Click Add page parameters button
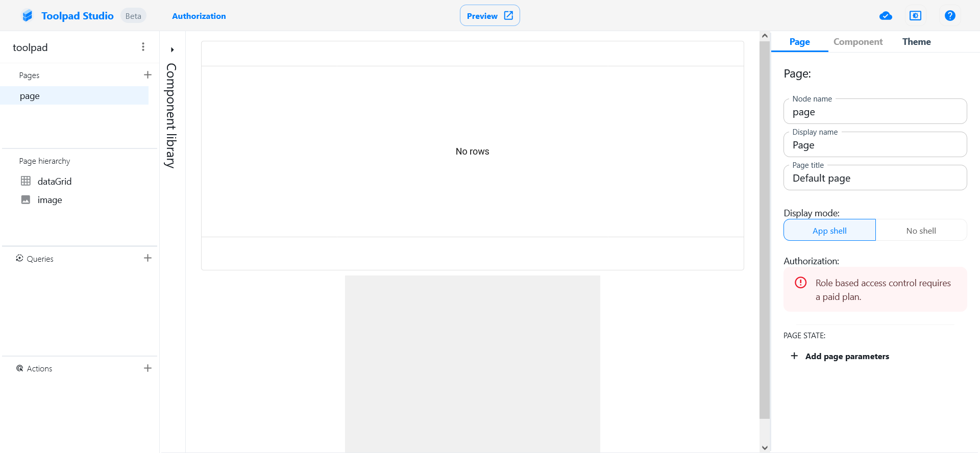Viewport: 980px width, 453px height. pyautogui.click(x=840, y=356)
